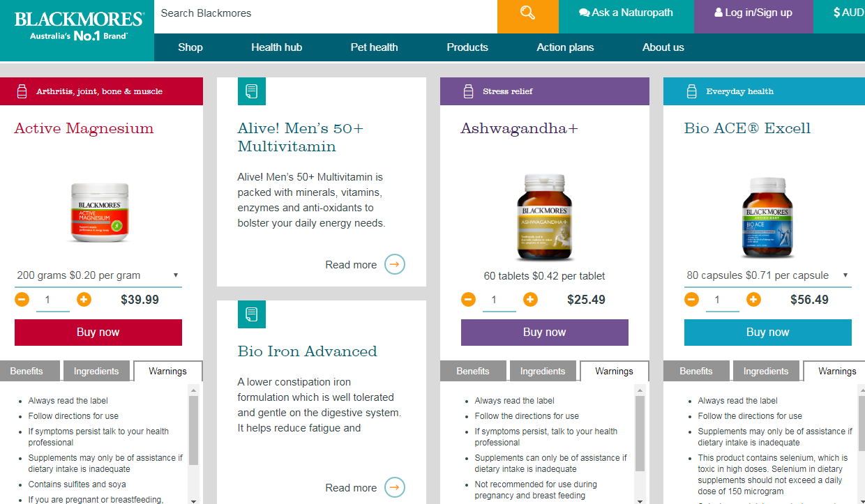This screenshot has width=865, height=504.
Task: Click the Read more arrow for Alive! Men's 50+
Action: pos(395,265)
